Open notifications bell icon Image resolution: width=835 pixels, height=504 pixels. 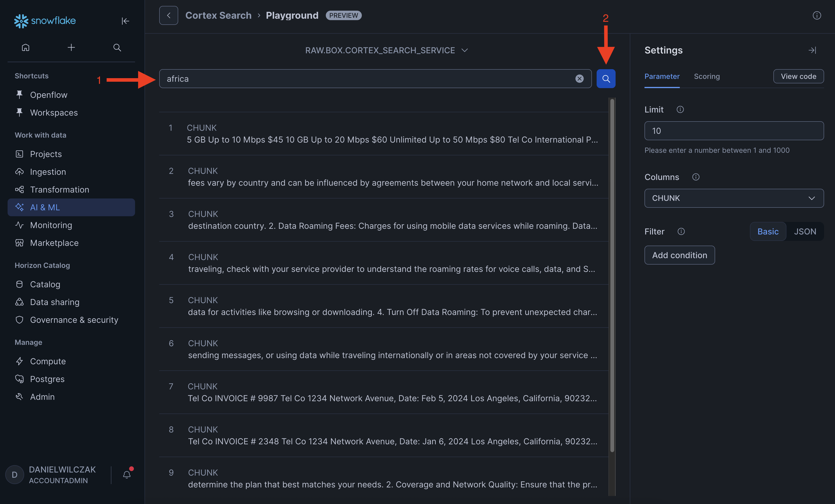127,475
